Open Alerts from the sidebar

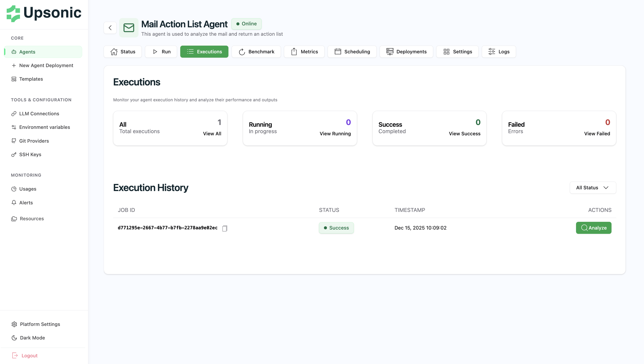[26, 202]
